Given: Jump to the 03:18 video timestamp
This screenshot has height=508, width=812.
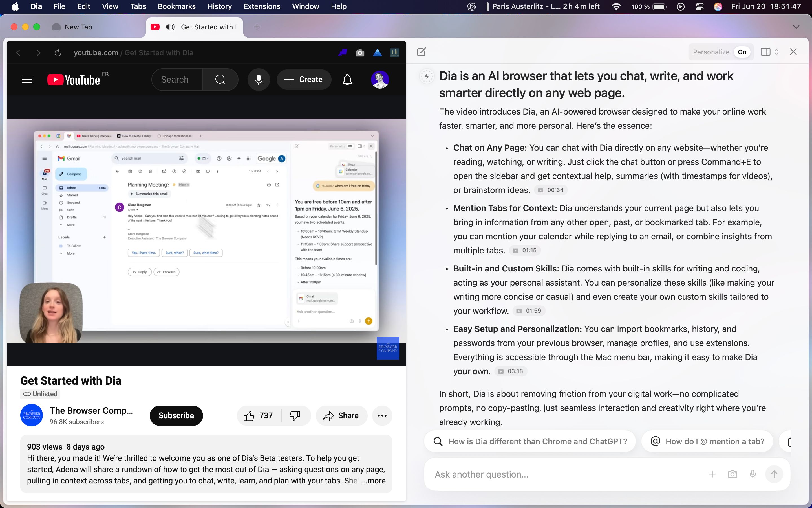Looking at the screenshot, I should tap(511, 371).
